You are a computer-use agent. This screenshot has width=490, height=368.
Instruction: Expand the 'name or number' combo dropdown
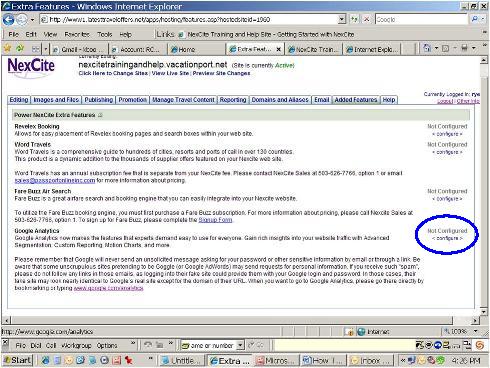point(240,345)
